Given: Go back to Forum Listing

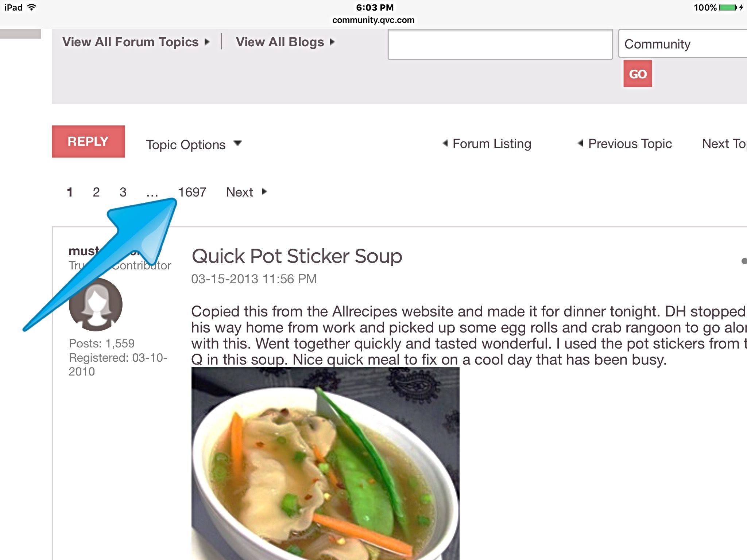Looking at the screenshot, I should click(x=492, y=144).
